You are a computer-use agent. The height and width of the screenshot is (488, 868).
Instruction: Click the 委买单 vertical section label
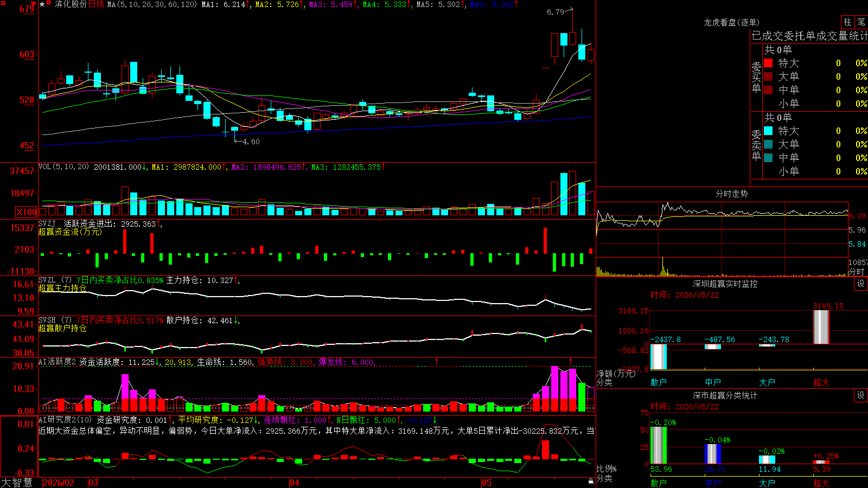click(756, 78)
